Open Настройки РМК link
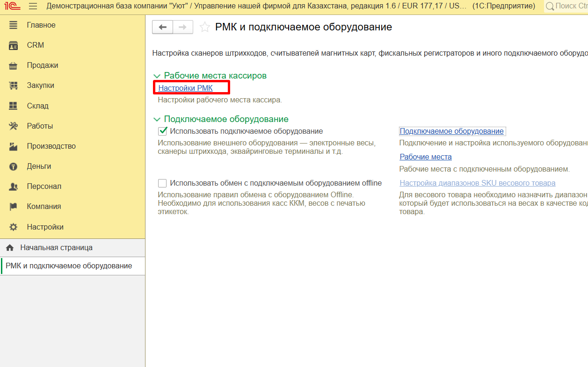 [x=185, y=88]
